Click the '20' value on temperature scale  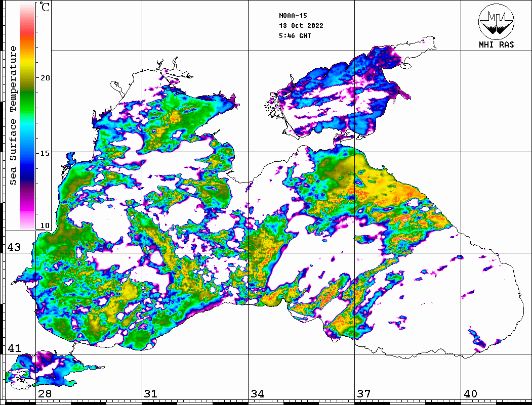[x=45, y=78]
